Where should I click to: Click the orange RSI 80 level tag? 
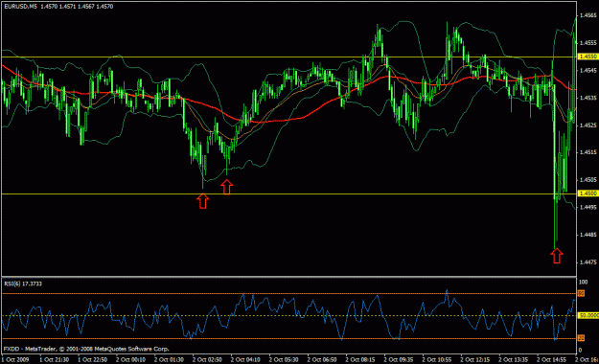click(x=581, y=293)
